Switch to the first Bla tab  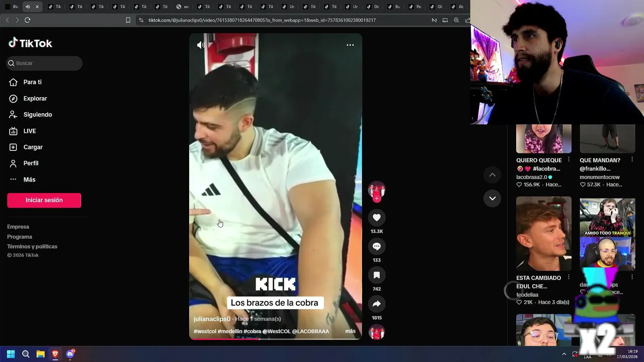pyautogui.click(x=11, y=7)
